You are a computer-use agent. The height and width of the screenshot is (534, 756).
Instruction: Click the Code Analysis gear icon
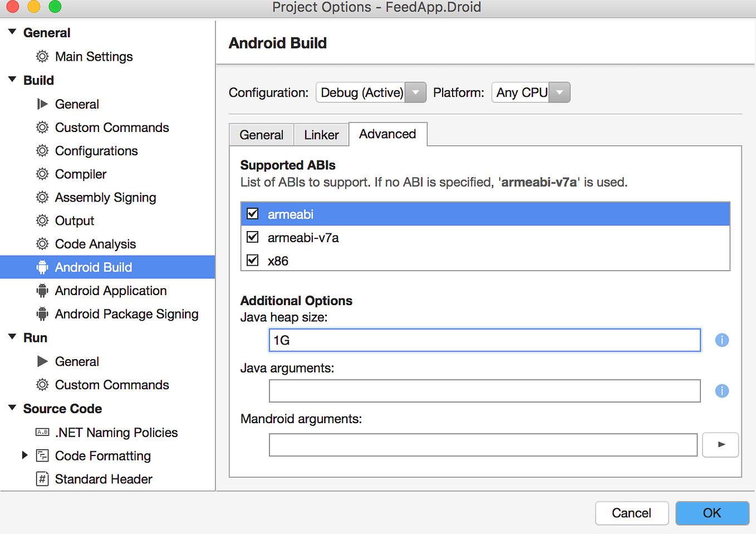(x=42, y=243)
